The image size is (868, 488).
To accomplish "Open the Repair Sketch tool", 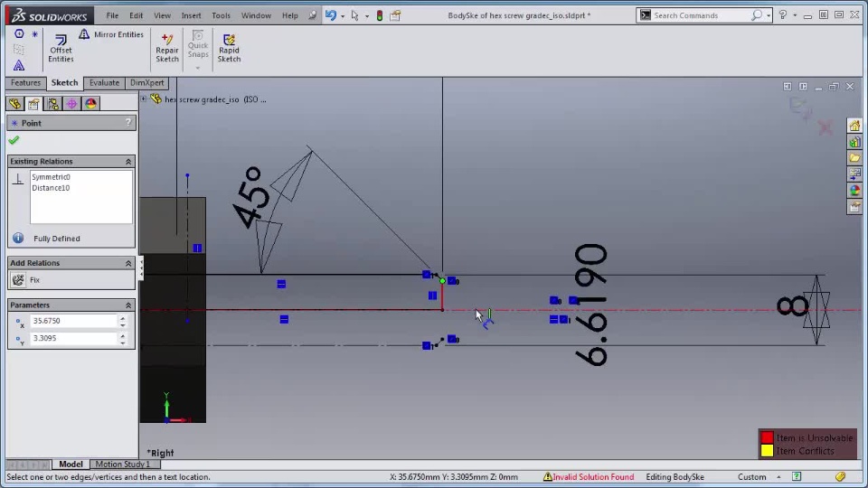I will [x=166, y=48].
